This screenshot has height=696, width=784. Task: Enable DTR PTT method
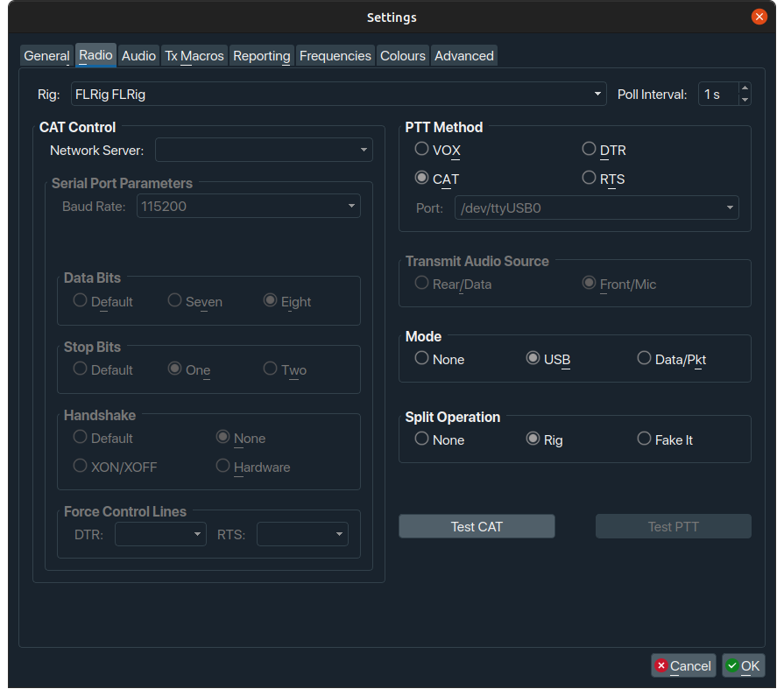[588, 149]
